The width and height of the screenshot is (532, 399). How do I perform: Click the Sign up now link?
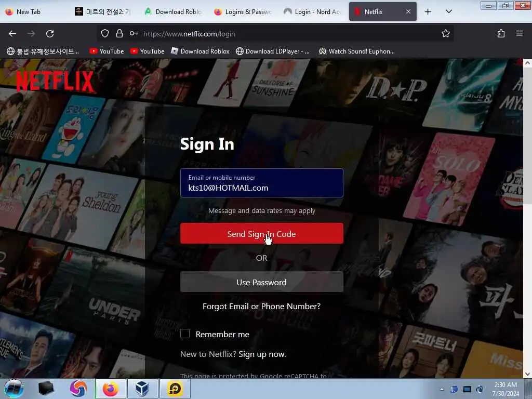262,354
